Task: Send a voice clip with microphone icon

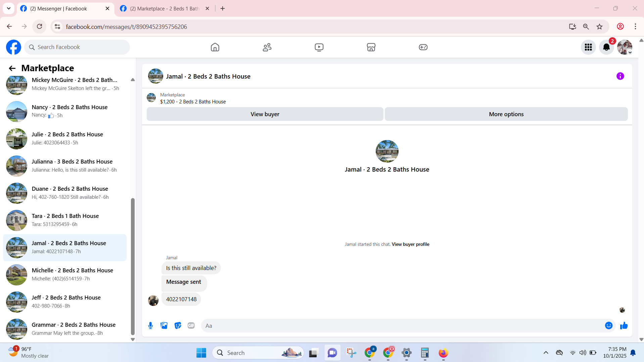Action: (150, 326)
